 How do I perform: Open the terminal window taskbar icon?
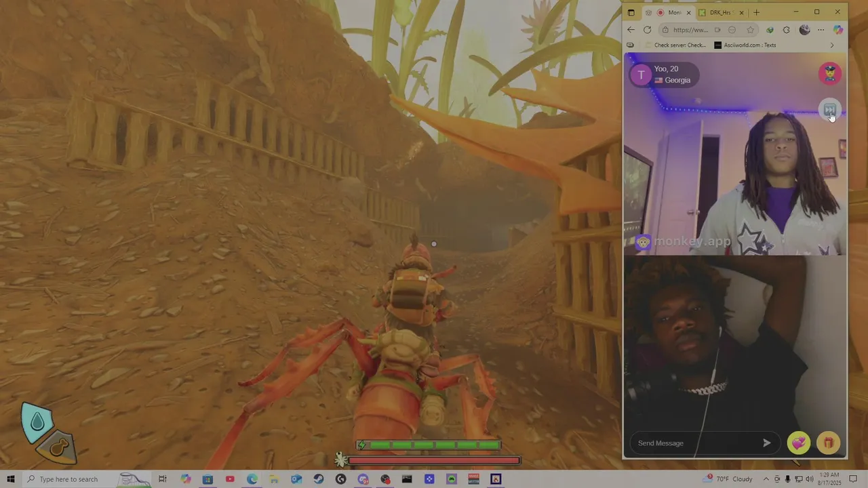(x=407, y=479)
